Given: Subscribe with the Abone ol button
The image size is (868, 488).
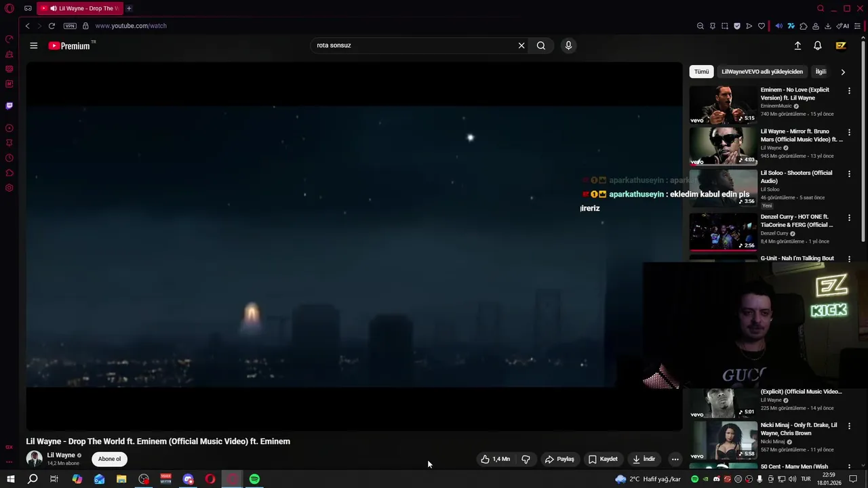Looking at the screenshot, I should pos(109,459).
